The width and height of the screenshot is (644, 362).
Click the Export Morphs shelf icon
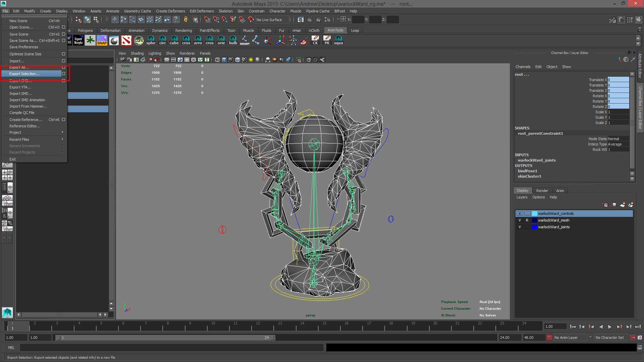tap(78, 41)
